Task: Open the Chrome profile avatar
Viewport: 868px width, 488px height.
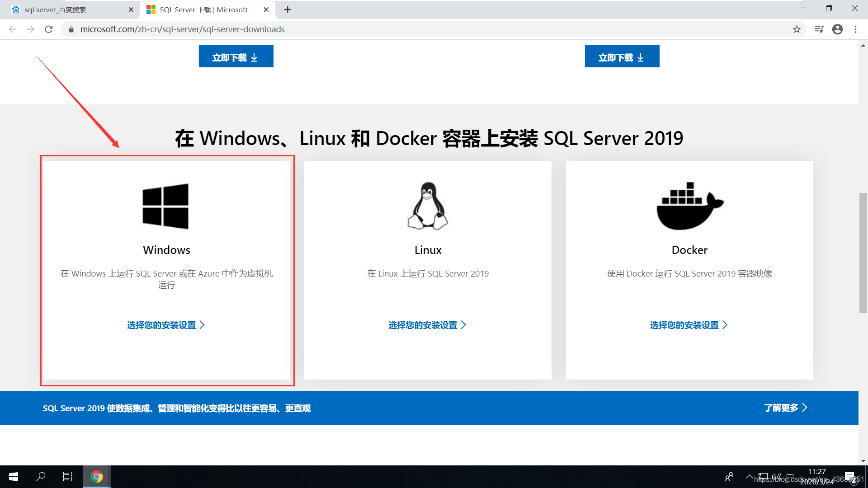Action: pyautogui.click(x=837, y=29)
